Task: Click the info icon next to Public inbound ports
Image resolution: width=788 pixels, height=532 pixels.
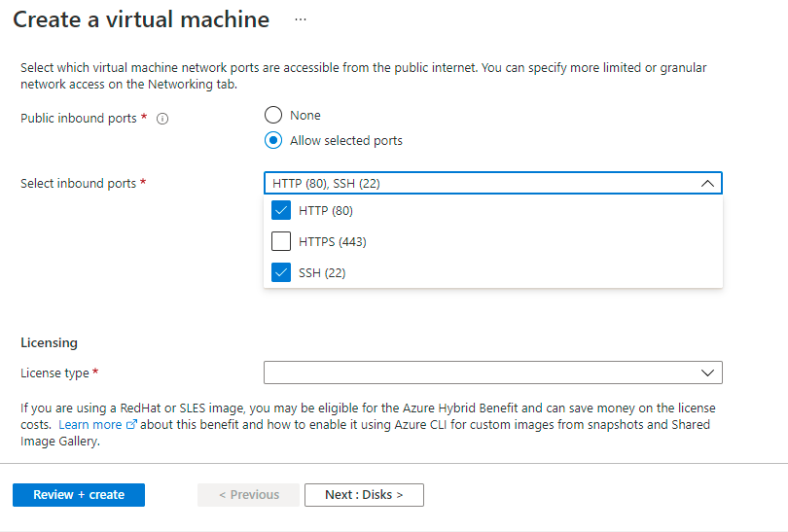Action: [162, 119]
